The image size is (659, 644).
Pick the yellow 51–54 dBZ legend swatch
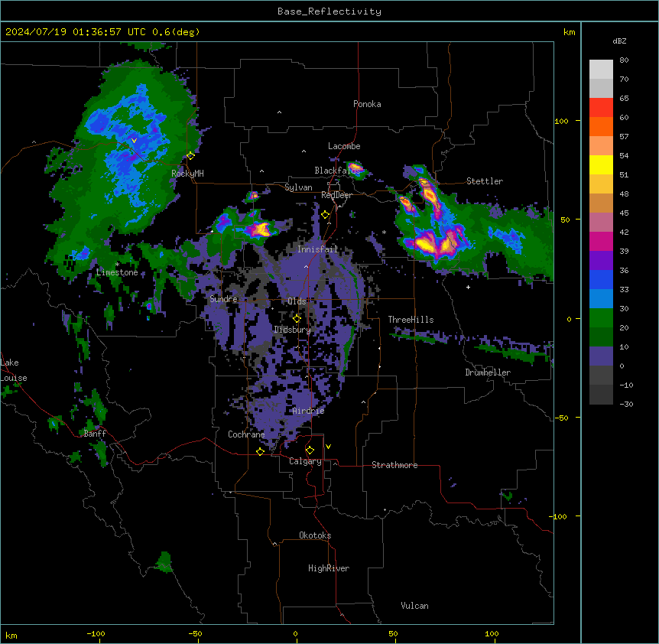pos(601,165)
